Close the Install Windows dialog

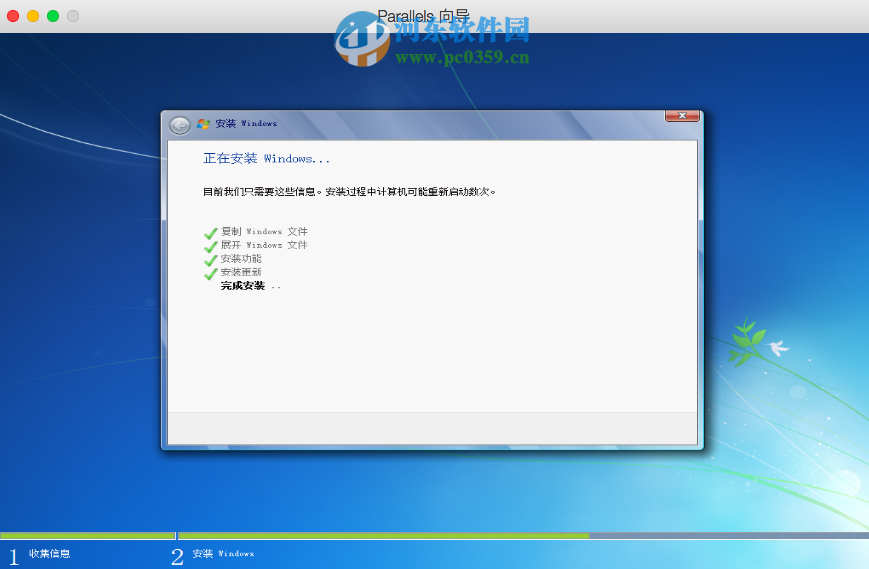click(682, 115)
